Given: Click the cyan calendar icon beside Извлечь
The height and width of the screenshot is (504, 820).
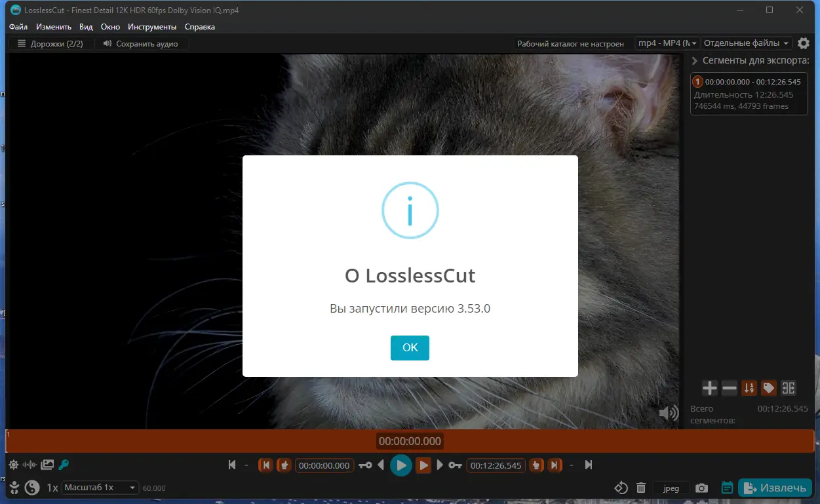Looking at the screenshot, I should point(727,488).
